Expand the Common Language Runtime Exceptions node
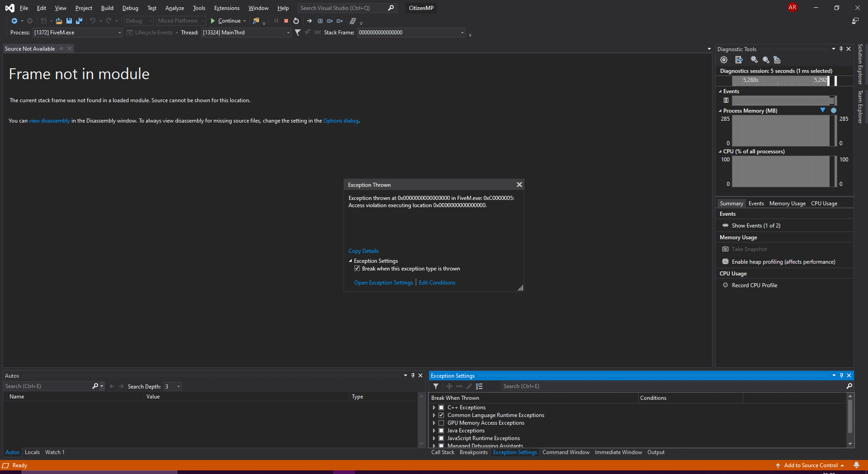The height and width of the screenshot is (474, 868). pos(434,415)
